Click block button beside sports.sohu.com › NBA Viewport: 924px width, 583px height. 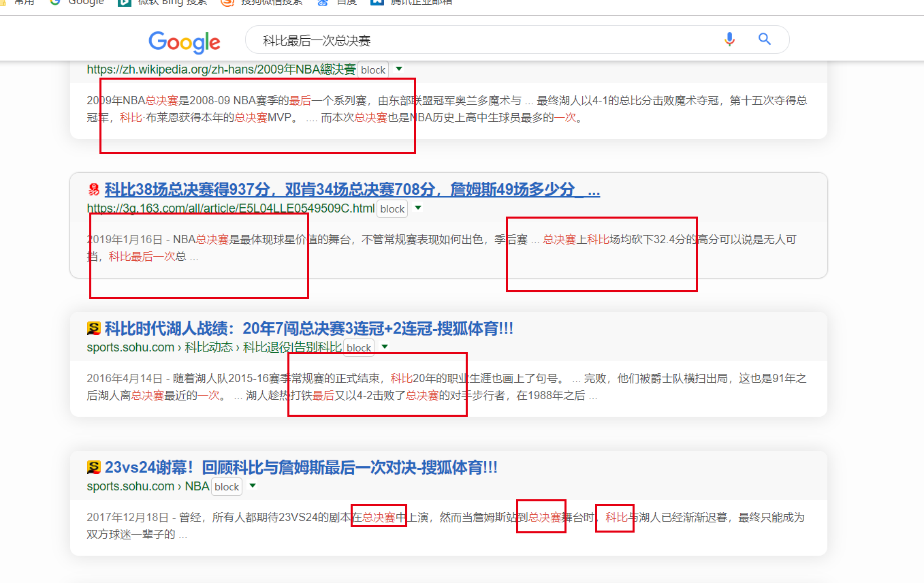[x=227, y=487]
